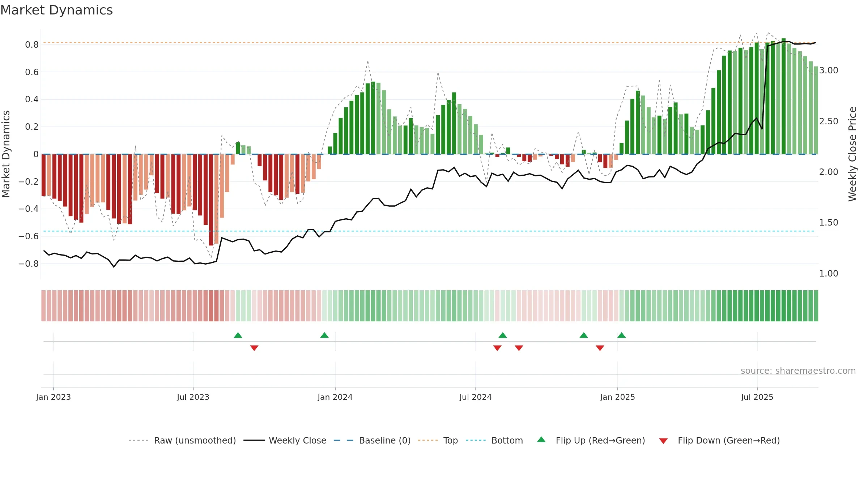Click the Jan 2024 x-axis label

tap(335, 397)
